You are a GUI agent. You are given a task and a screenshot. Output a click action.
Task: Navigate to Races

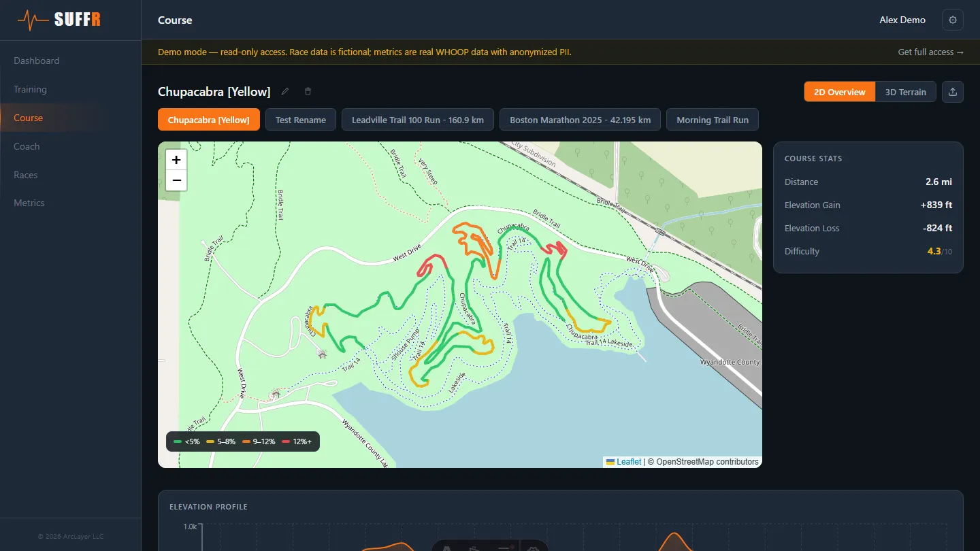(26, 175)
